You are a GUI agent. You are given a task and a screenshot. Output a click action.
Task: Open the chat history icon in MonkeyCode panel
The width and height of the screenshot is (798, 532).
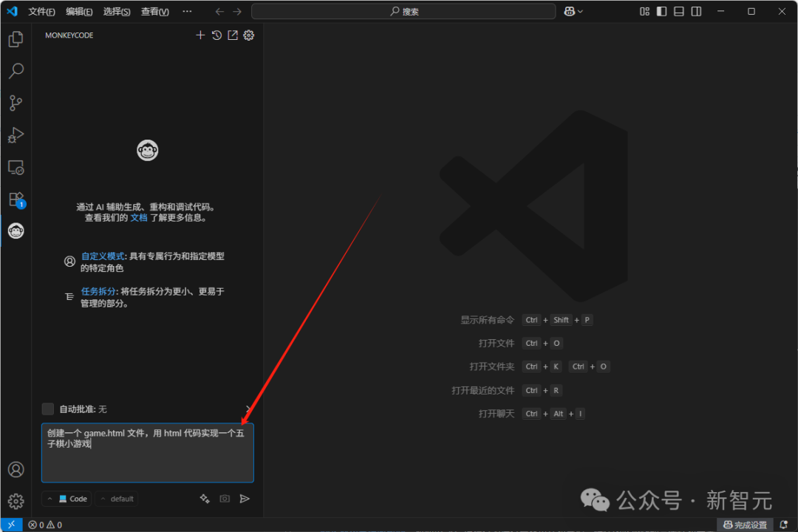pos(216,35)
